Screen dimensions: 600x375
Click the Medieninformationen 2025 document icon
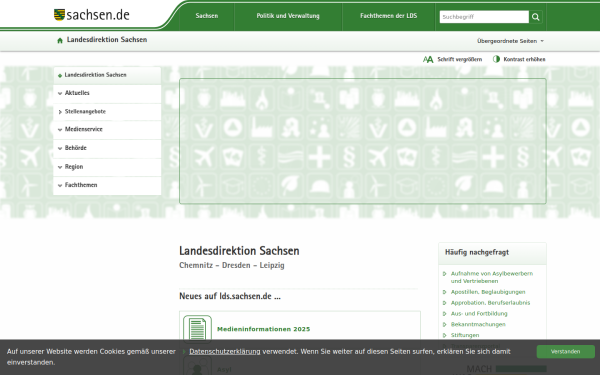point(197,329)
